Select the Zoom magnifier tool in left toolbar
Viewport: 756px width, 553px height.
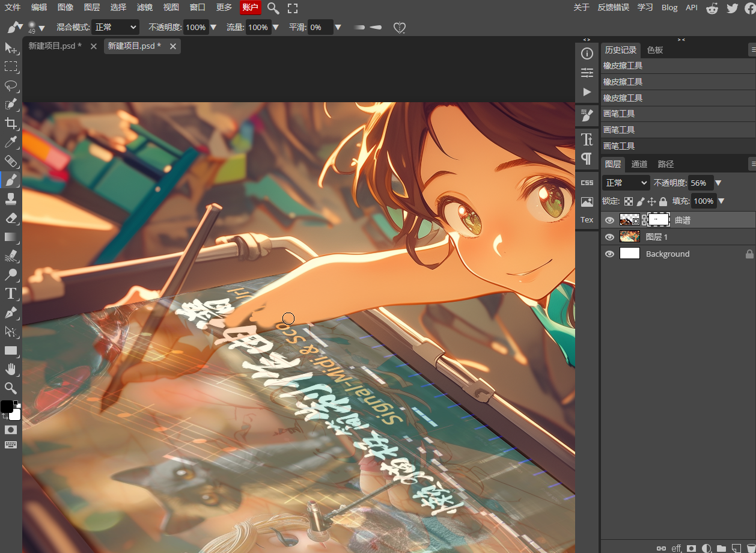pyautogui.click(x=11, y=388)
